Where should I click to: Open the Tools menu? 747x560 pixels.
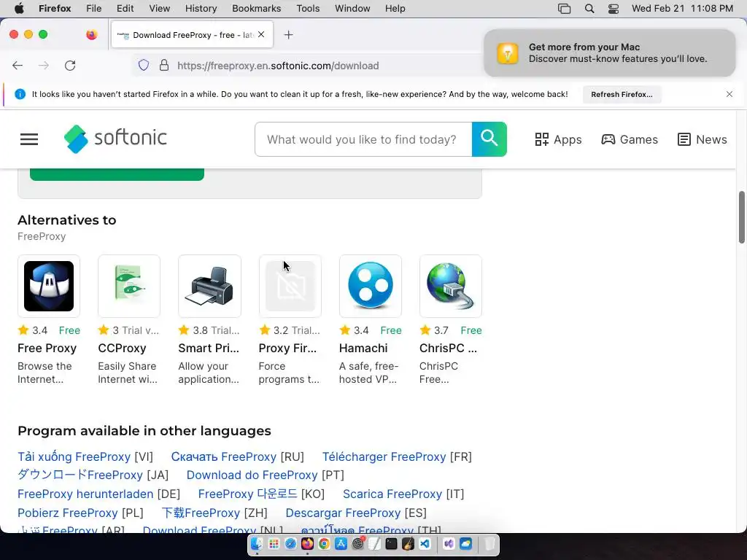point(308,8)
